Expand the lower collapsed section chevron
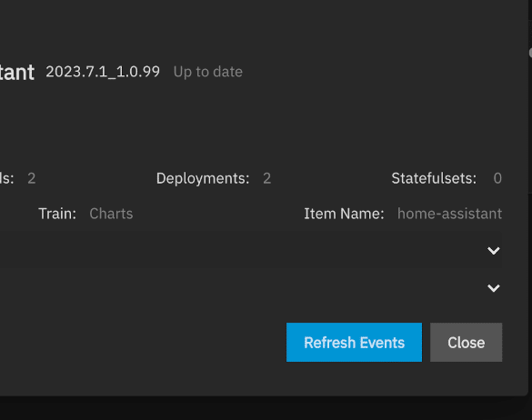Image resolution: width=532 pixels, height=420 pixels. click(493, 288)
